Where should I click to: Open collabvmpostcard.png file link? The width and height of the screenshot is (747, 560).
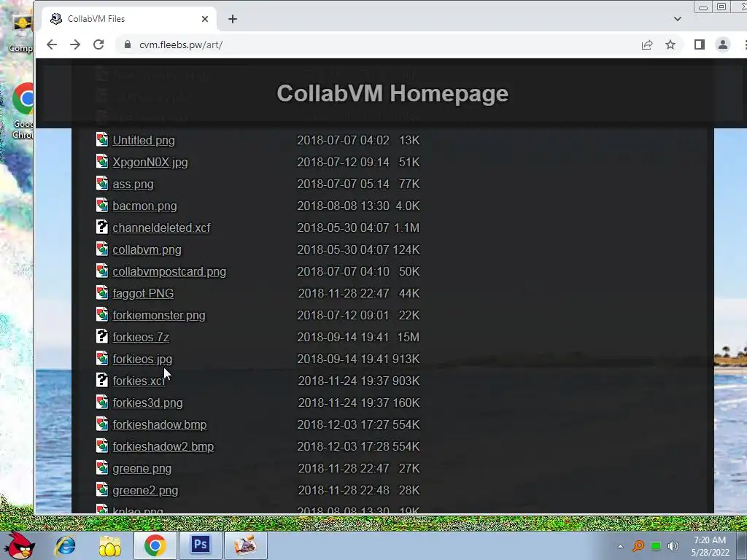[x=169, y=272]
